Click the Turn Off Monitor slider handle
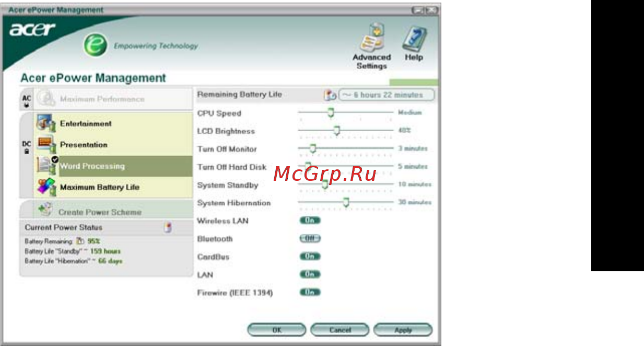This screenshot has height=346, width=644. click(x=312, y=148)
